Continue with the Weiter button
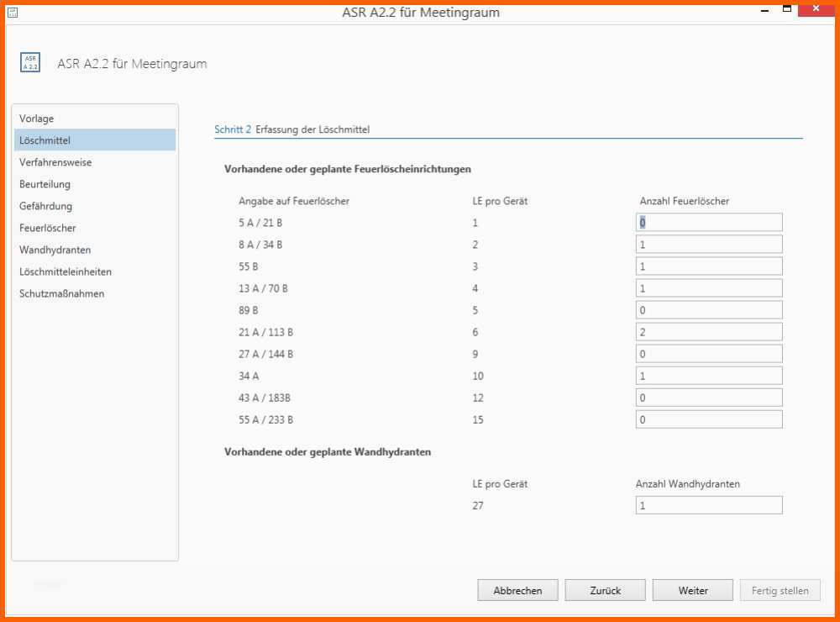 [x=693, y=590]
